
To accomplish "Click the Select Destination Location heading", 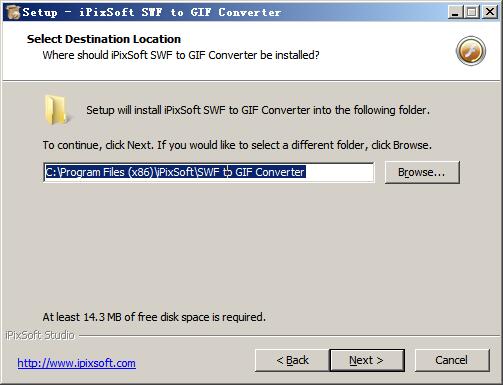I will tap(104, 39).
